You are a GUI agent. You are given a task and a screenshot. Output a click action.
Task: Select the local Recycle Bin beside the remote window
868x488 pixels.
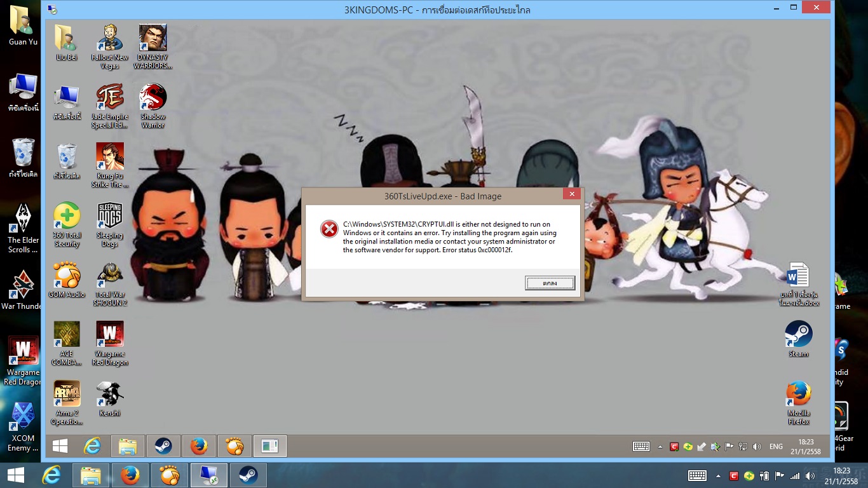click(23, 158)
